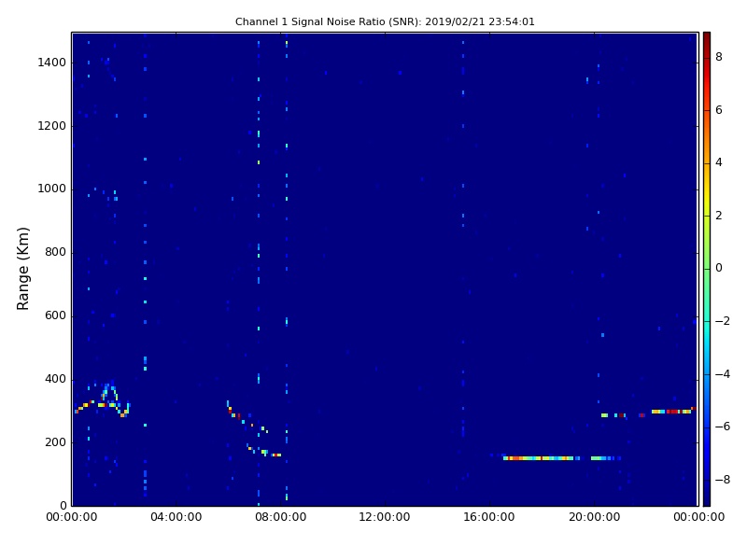This screenshot has height=560, width=747.
Task: Click the 1400 range tick label
Action: (x=52, y=63)
